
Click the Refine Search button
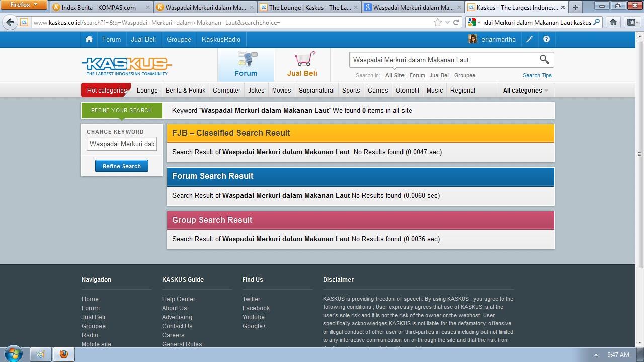coord(122,166)
